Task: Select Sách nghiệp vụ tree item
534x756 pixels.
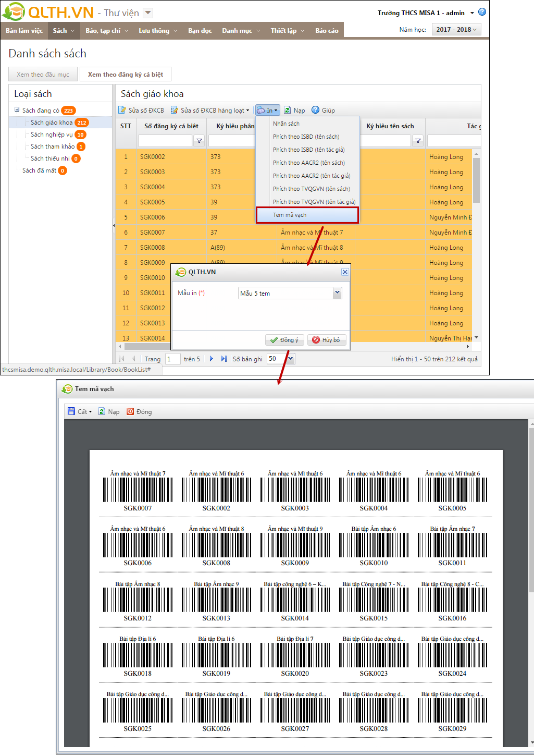Action: coord(52,135)
